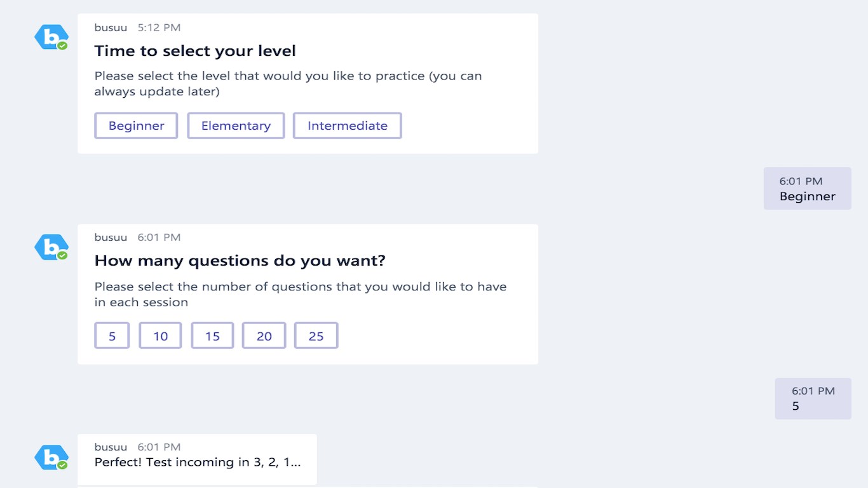Screen dimensions: 868x488
Task: Click the sent 'Beginner' reply bubble
Action: (807, 189)
